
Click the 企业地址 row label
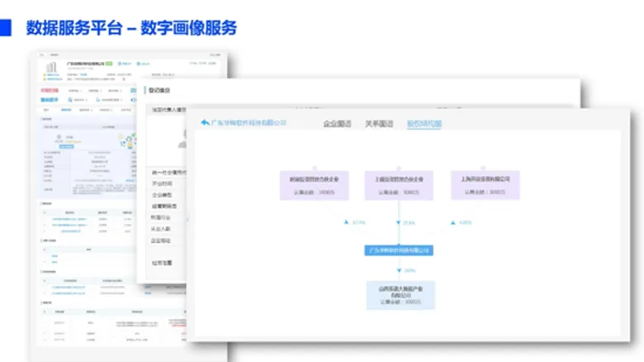pyautogui.click(x=160, y=240)
